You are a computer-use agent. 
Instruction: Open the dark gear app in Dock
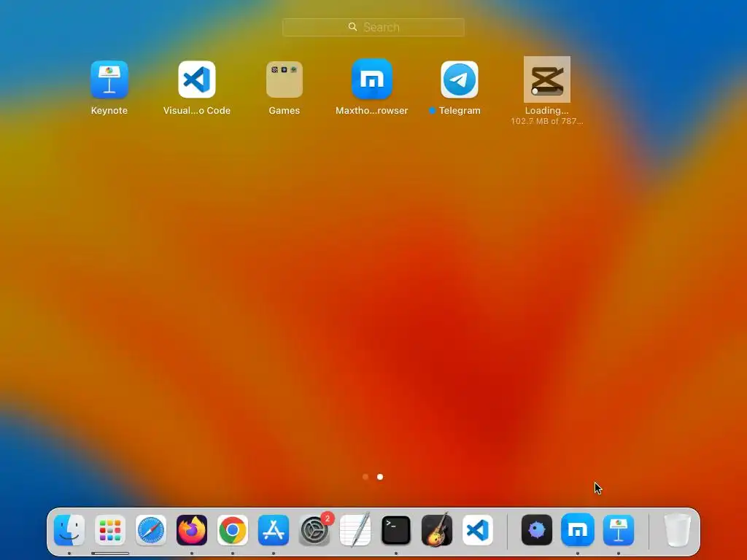537,530
